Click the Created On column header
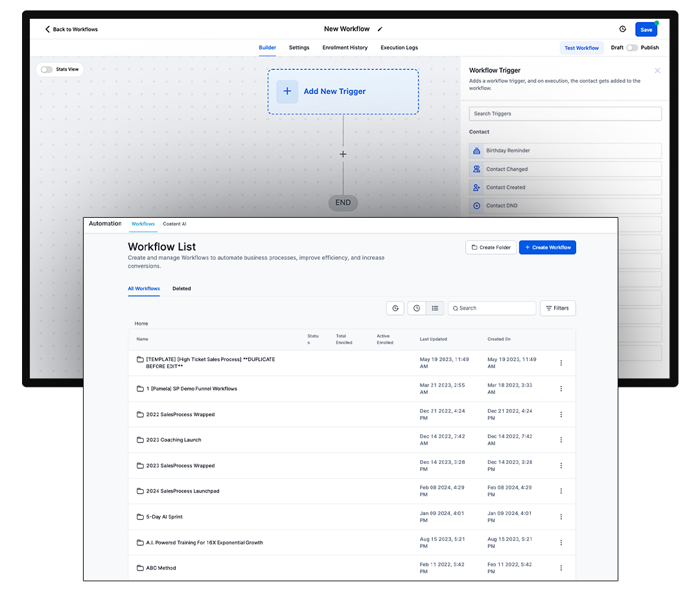The height and width of the screenshot is (591, 700). tap(498, 340)
